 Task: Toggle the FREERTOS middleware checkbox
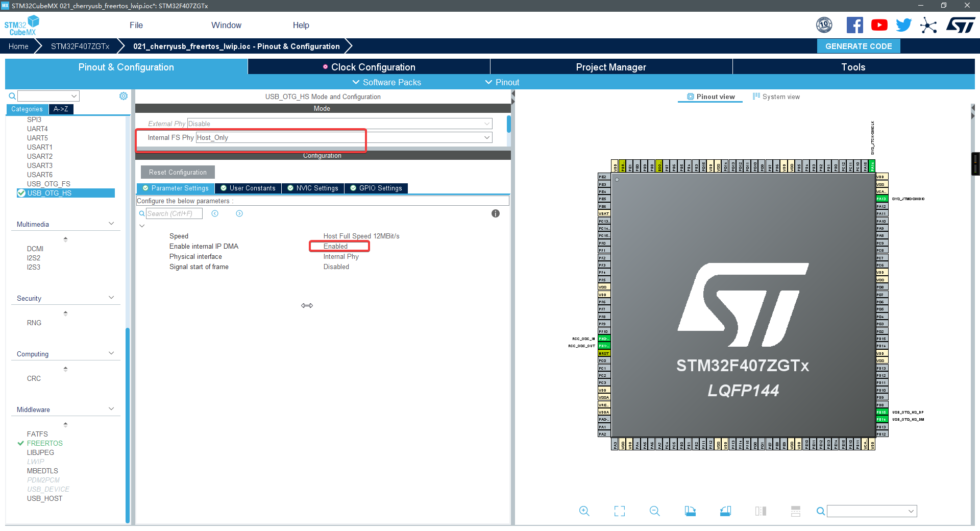tap(21, 443)
